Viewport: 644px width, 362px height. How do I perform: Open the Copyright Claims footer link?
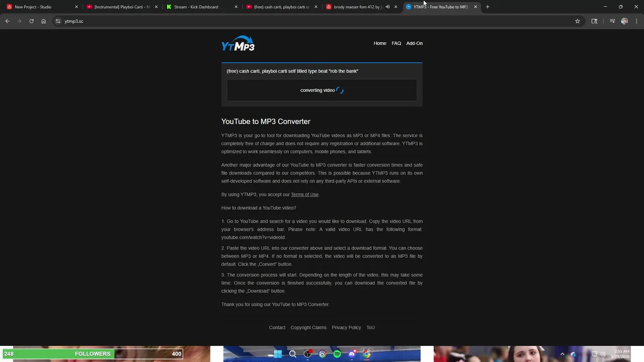pyautogui.click(x=308, y=327)
